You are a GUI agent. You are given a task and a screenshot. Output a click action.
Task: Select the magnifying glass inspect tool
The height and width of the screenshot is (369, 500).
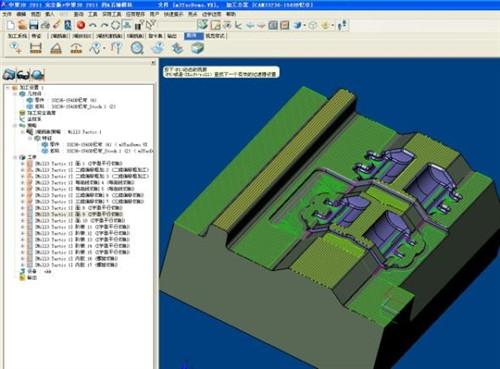137,48
